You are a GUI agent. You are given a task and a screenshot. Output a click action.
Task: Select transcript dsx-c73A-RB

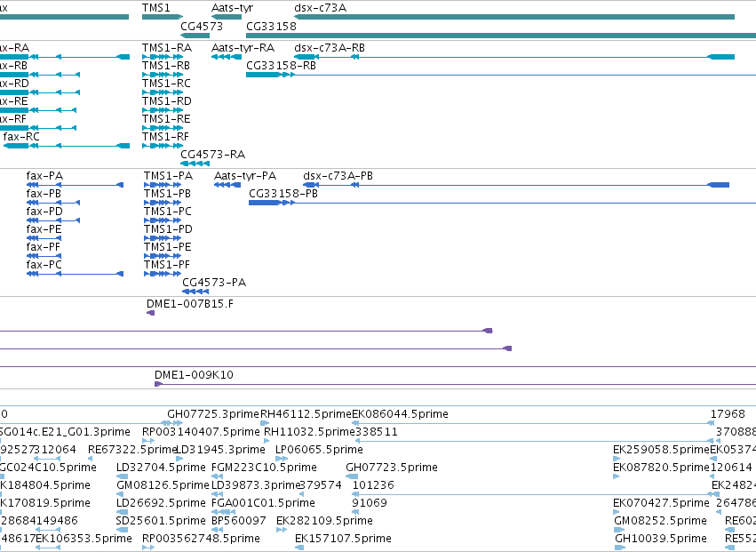pos(330,48)
